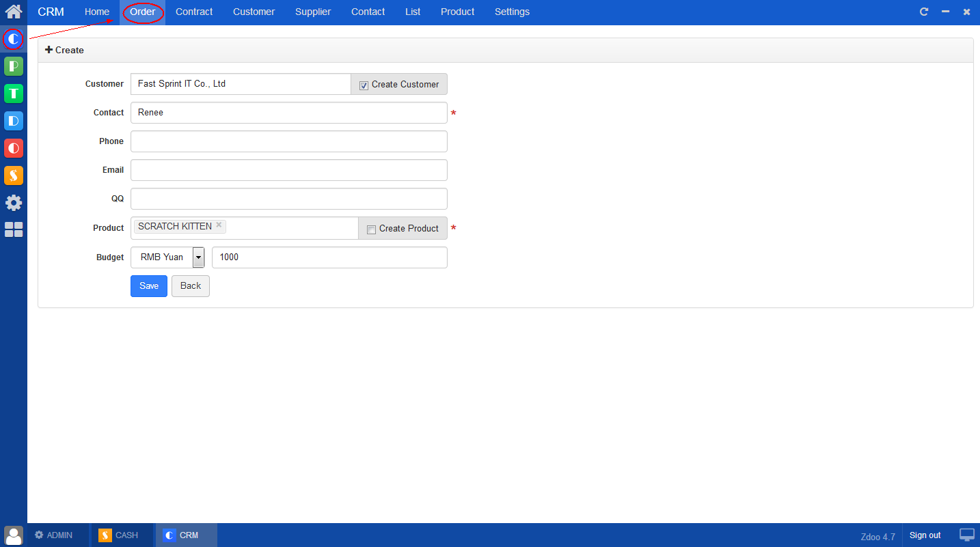980x547 pixels.
Task: Click the budget amount field 1000
Action: [x=329, y=257]
